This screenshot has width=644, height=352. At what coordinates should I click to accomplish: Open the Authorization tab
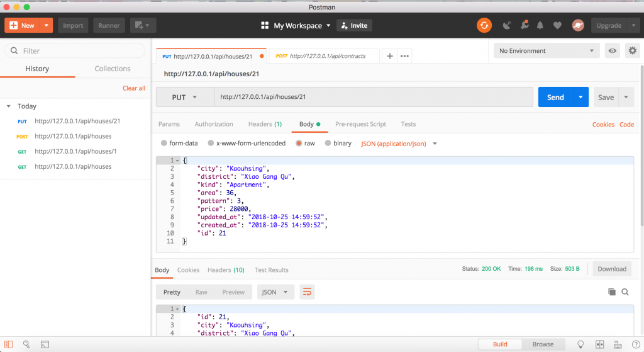pyautogui.click(x=214, y=124)
